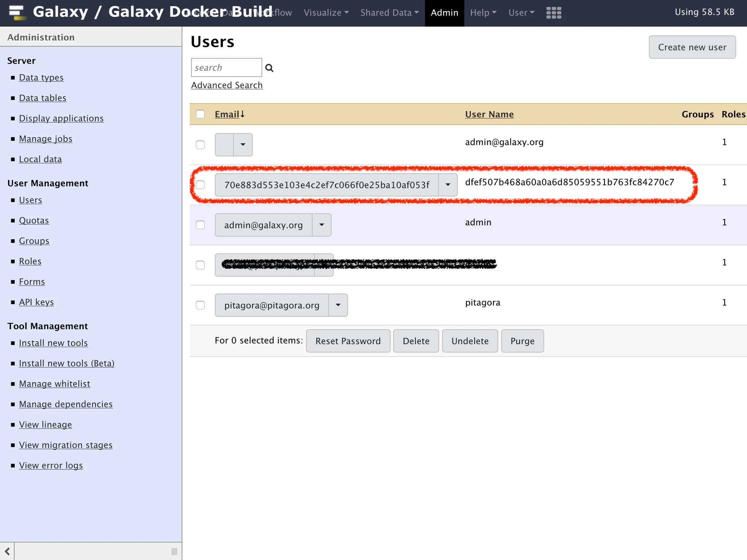
Task: Open Roles link in sidebar
Action: (x=30, y=261)
